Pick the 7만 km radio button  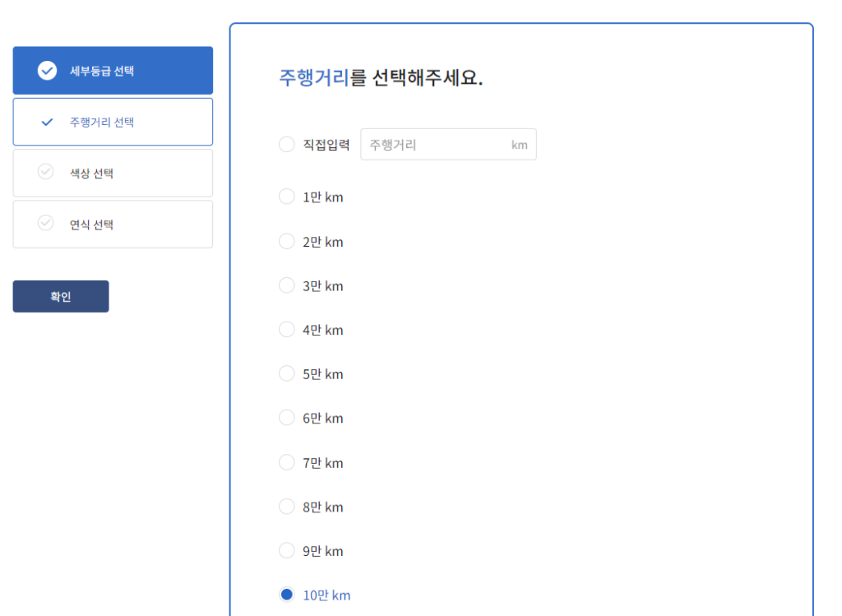pyautogui.click(x=286, y=462)
